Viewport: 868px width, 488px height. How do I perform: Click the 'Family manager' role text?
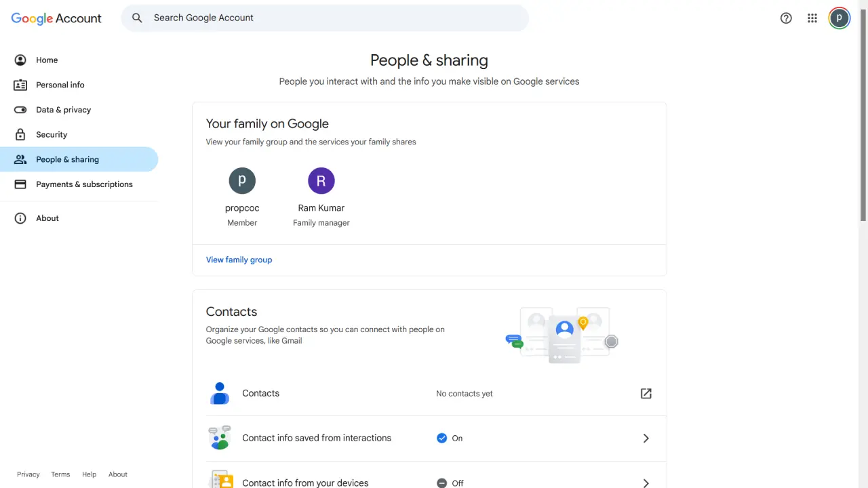click(x=321, y=223)
